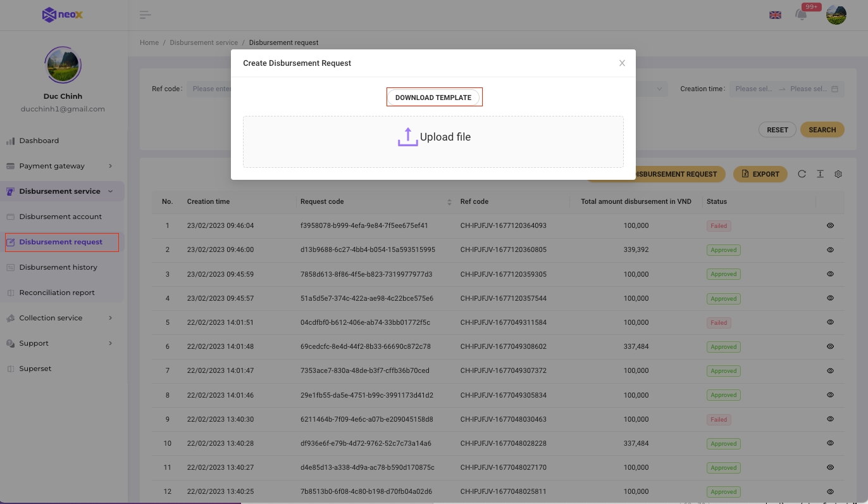Open table column settings gear
This screenshot has height=504, width=868.
[x=838, y=174]
